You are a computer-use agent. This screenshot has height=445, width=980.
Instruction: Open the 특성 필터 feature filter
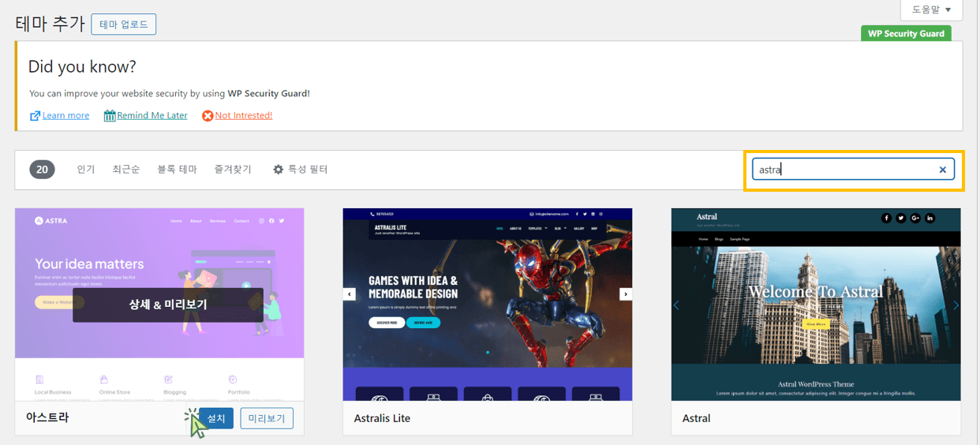point(300,170)
